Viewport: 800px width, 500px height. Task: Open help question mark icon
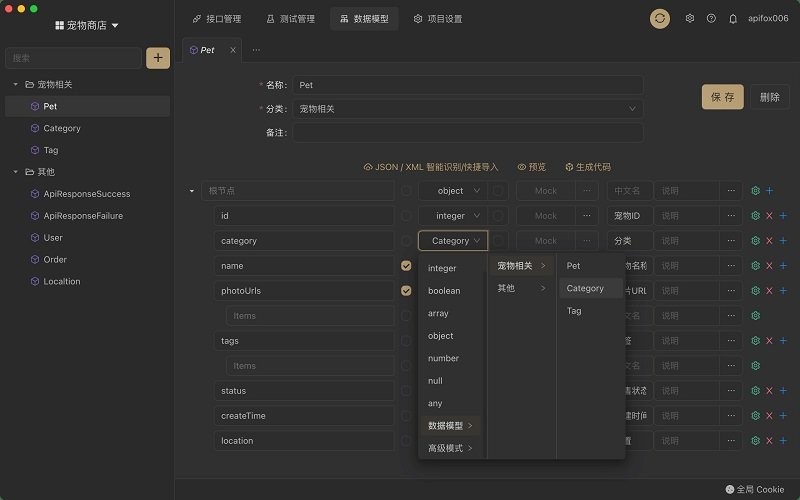[x=711, y=18]
